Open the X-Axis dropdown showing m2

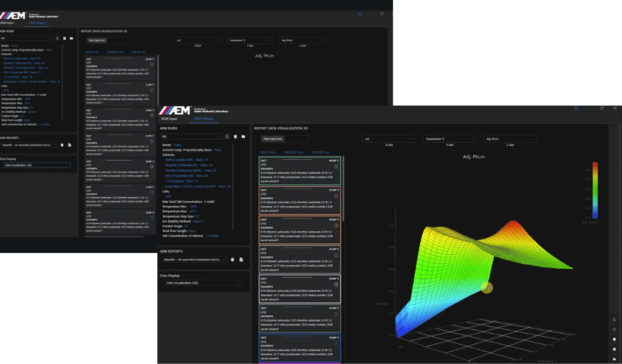click(x=389, y=139)
